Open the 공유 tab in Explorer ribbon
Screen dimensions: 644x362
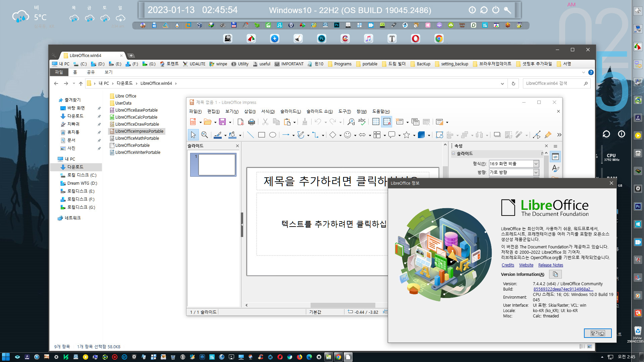(91, 72)
